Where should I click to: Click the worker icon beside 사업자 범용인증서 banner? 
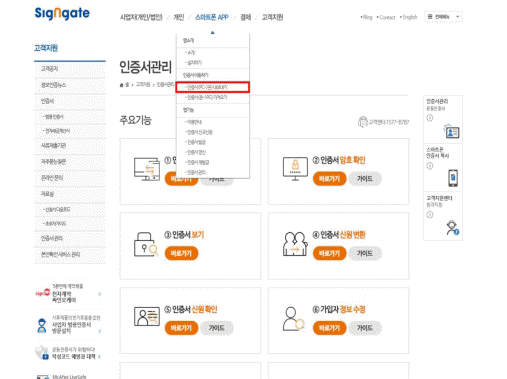(42, 326)
